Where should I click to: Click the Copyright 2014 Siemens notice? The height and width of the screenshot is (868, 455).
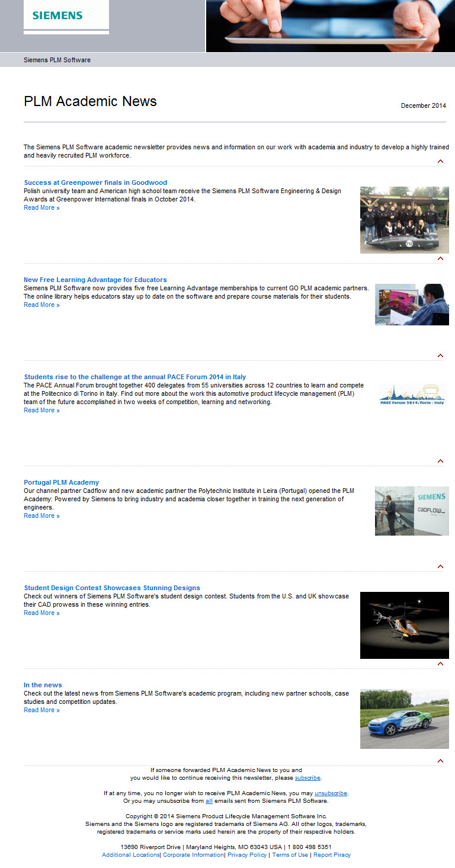click(x=226, y=816)
